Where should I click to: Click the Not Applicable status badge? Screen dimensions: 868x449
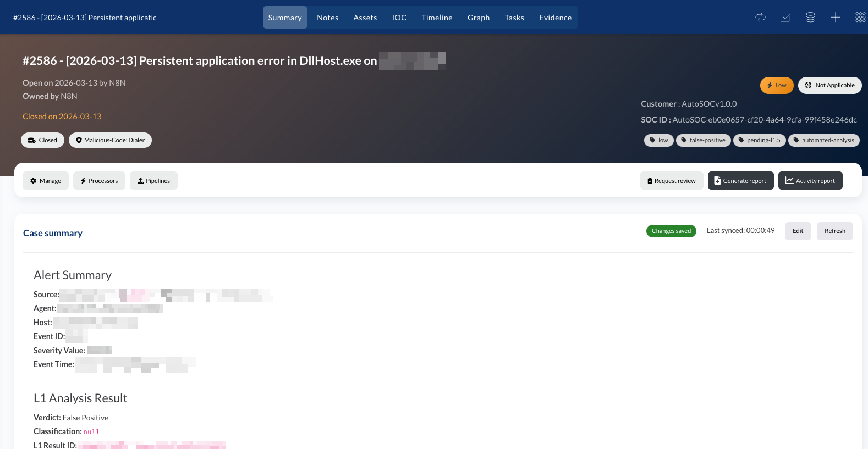[x=829, y=85]
